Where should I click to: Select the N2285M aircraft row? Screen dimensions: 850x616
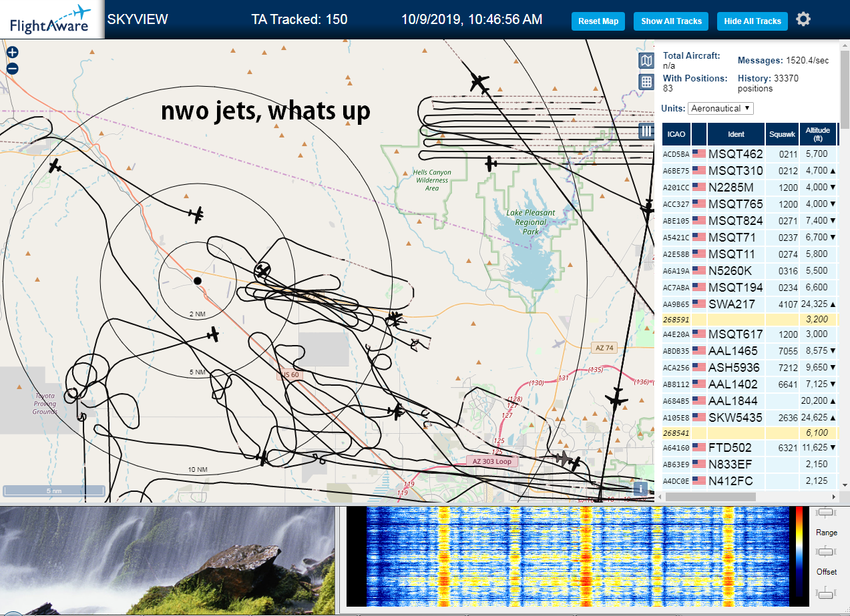coord(749,188)
